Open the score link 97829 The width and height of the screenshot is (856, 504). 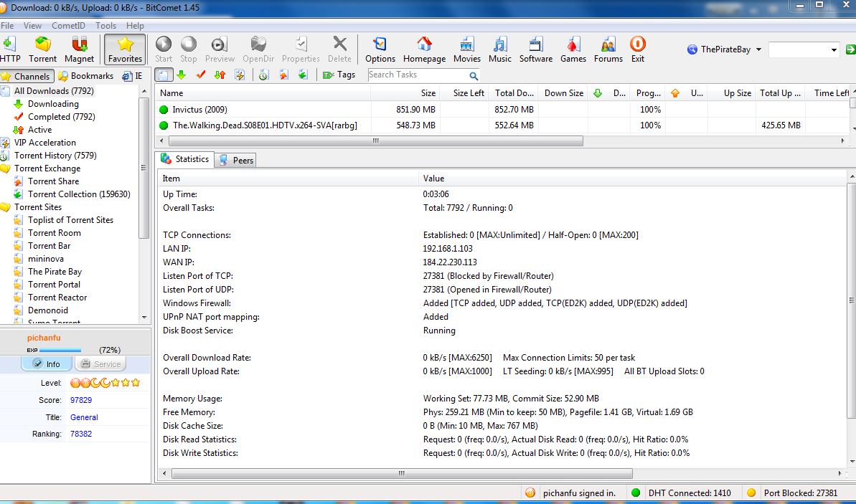coord(81,400)
